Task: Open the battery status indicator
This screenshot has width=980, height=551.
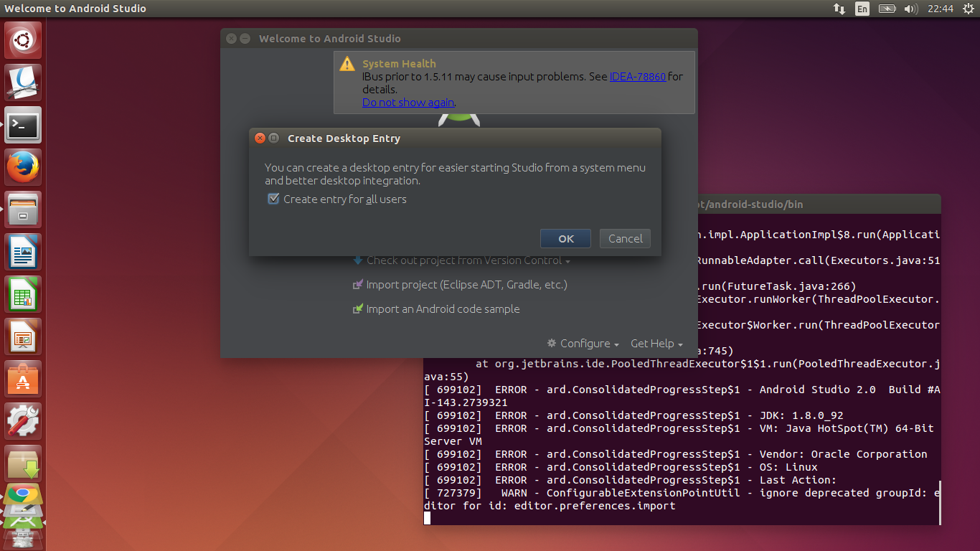Action: point(887,9)
